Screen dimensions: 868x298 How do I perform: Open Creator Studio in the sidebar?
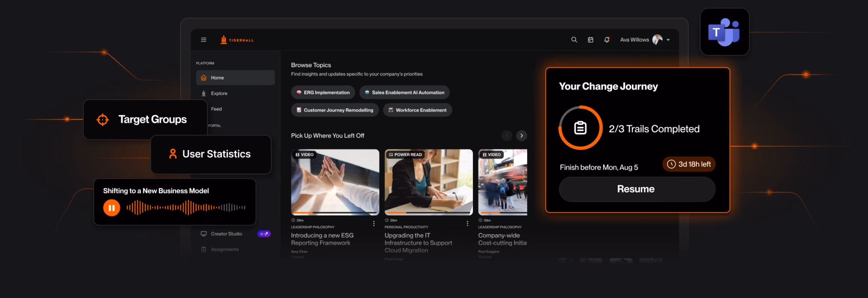coord(227,234)
